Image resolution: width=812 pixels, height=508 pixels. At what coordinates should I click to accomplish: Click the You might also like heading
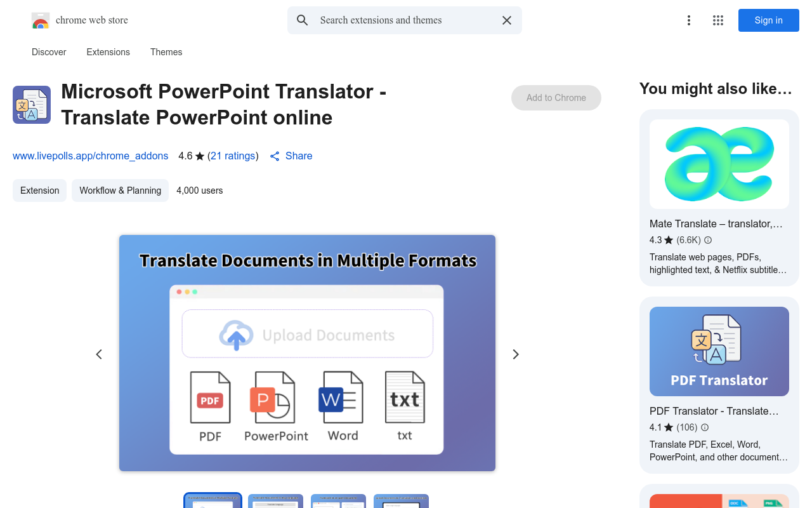click(716, 89)
